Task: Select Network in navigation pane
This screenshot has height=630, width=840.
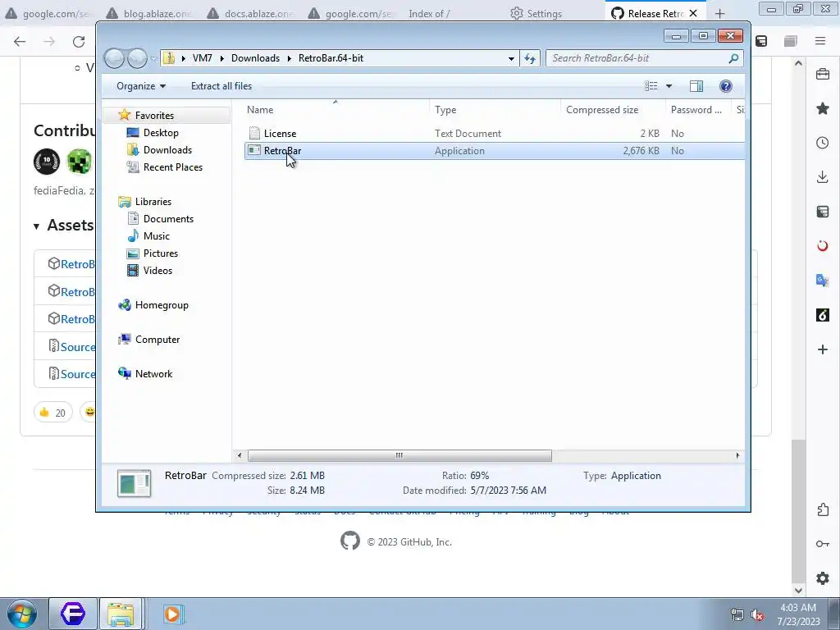Action: click(153, 374)
